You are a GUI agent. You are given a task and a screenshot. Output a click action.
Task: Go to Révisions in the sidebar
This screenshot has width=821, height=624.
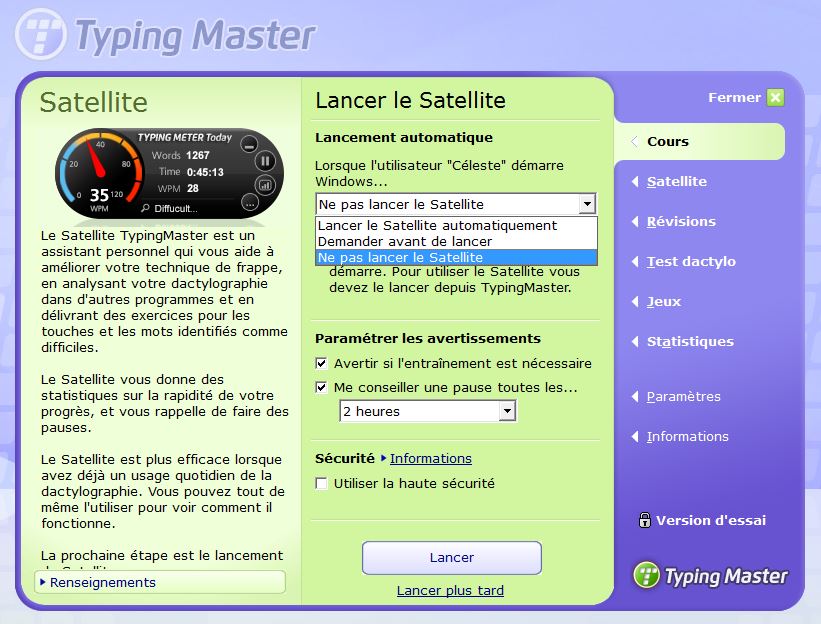681,221
